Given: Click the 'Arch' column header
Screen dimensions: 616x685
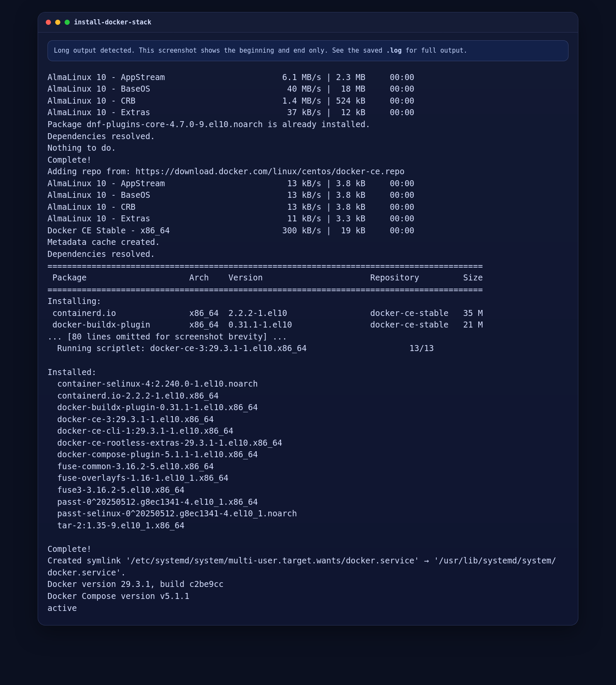Looking at the screenshot, I should (x=199, y=278).
